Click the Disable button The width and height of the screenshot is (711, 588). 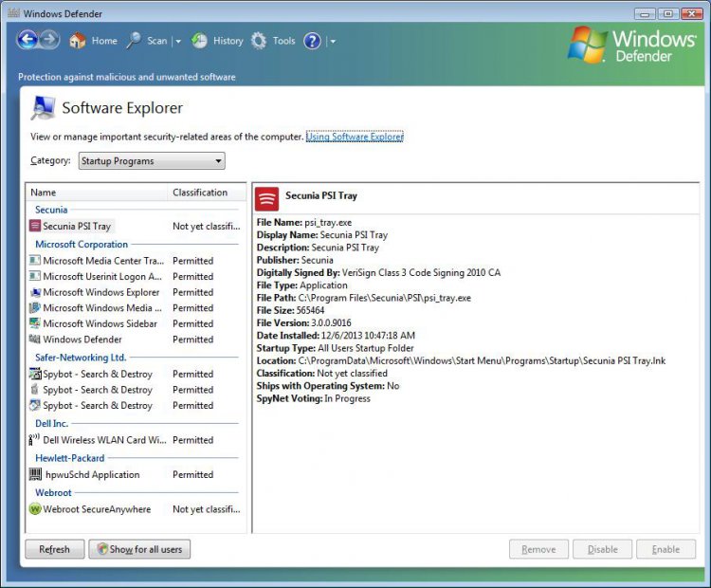tap(603, 549)
